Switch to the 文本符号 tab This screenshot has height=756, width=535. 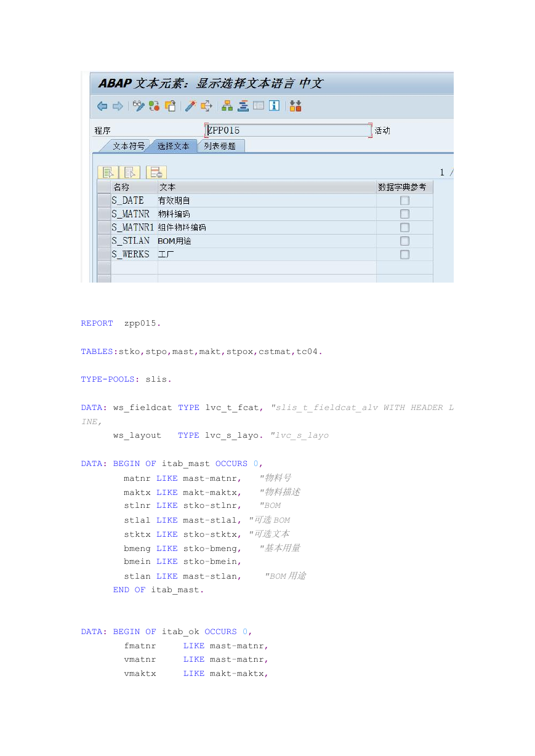(128, 146)
